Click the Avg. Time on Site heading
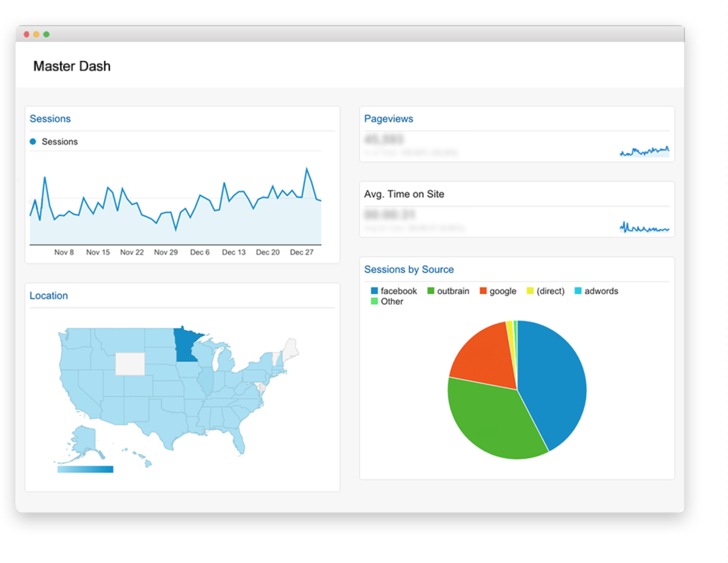 404,194
